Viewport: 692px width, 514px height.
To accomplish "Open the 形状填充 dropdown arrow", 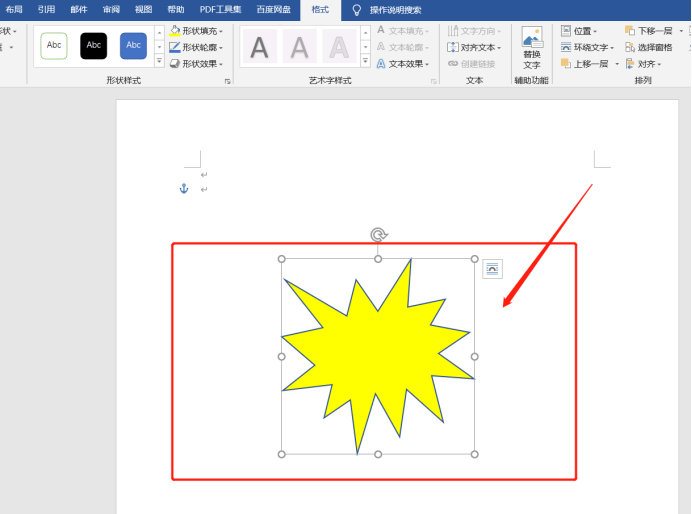I will pos(221,31).
